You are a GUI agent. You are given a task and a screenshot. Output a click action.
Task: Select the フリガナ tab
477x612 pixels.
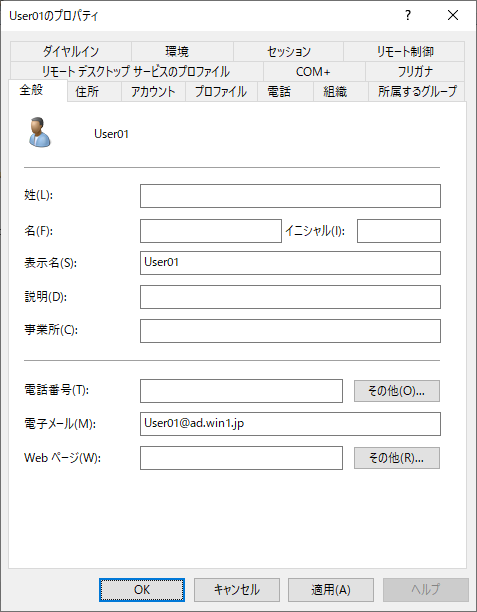pos(415,71)
